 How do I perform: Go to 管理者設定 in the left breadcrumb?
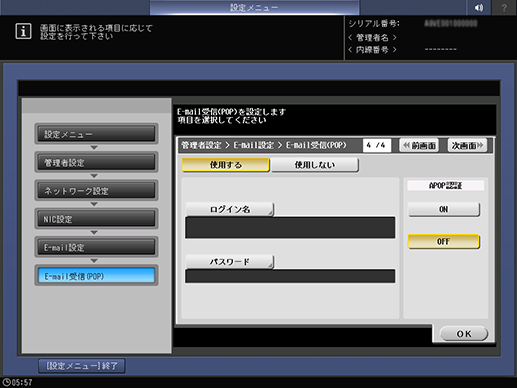click(96, 162)
